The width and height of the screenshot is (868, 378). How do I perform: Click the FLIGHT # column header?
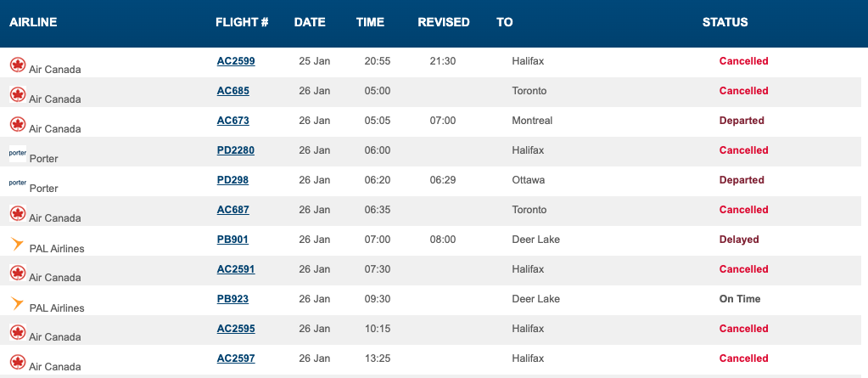click(x=242, y=23)
